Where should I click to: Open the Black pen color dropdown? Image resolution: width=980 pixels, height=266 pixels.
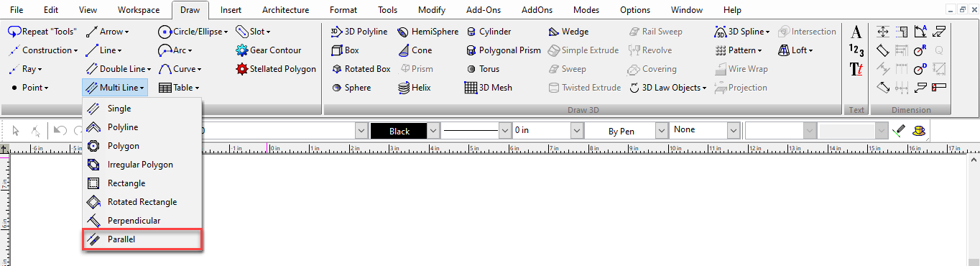point(433,131)
